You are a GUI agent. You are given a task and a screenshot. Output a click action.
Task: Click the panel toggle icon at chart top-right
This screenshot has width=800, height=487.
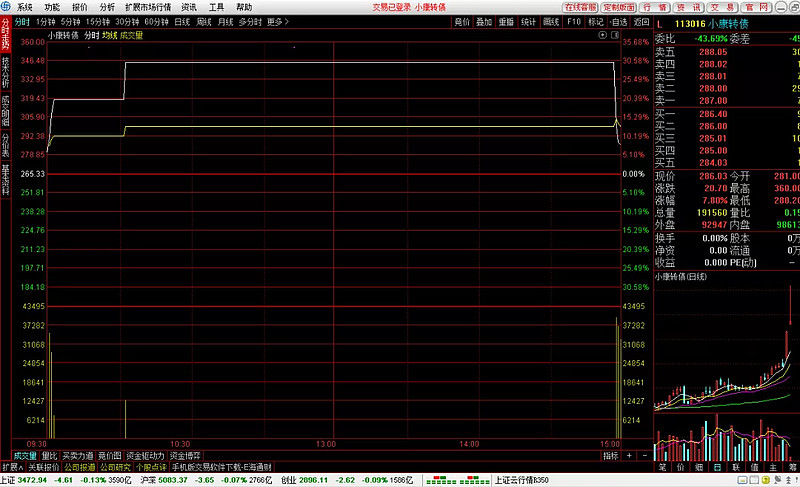click(x=615, y=35)
